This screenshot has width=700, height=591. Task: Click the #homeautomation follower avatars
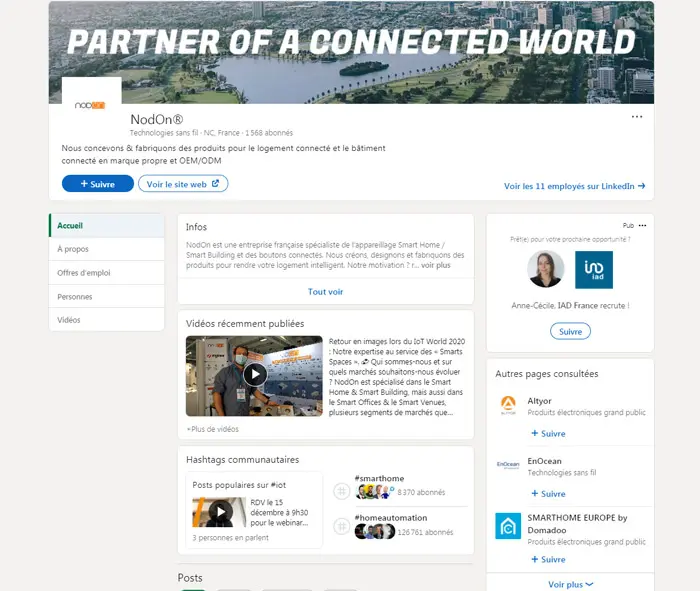(375, 531)
